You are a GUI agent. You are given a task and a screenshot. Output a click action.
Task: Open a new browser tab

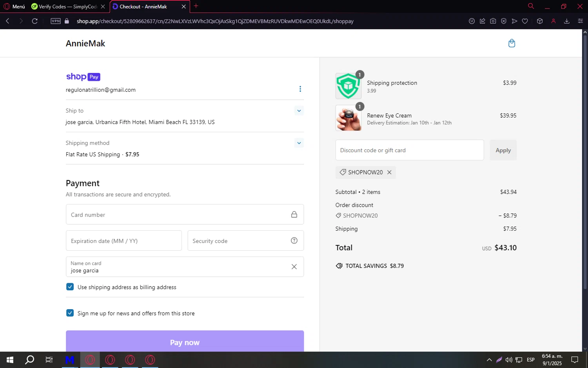tap(196, 6)
